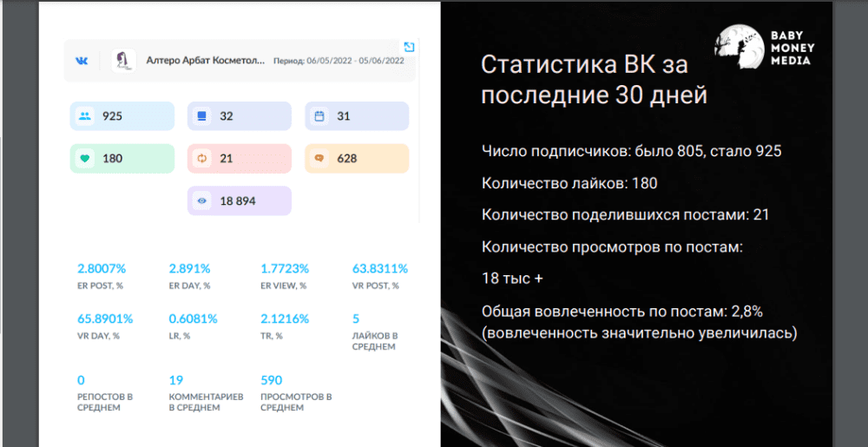868x447 pixels.
Task: Open the Алтеро Арбат profile avatar
Action: (x=123, y=61)
